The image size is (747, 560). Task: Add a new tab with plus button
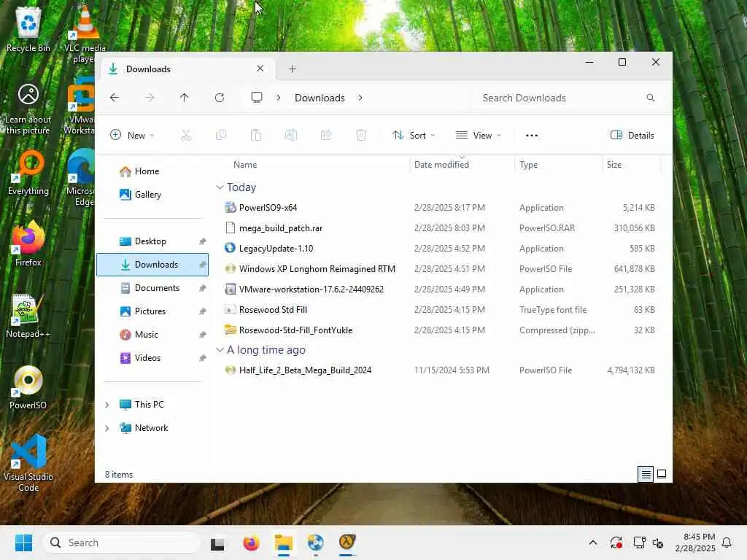click(x=293, y=69)
